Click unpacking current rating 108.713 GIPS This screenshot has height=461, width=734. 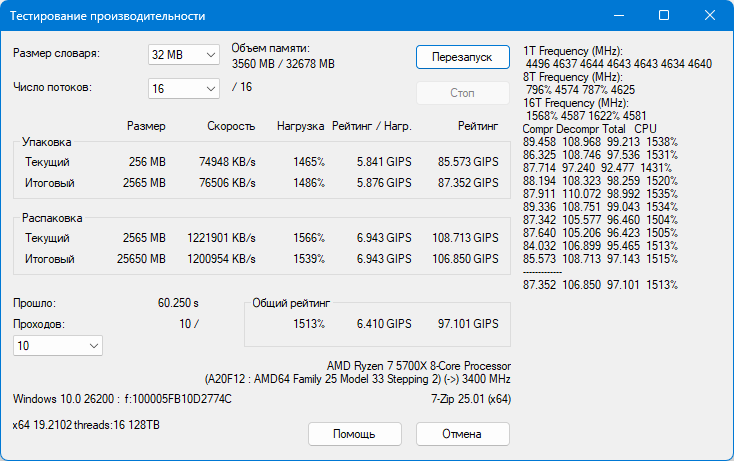tap(465, 238)
